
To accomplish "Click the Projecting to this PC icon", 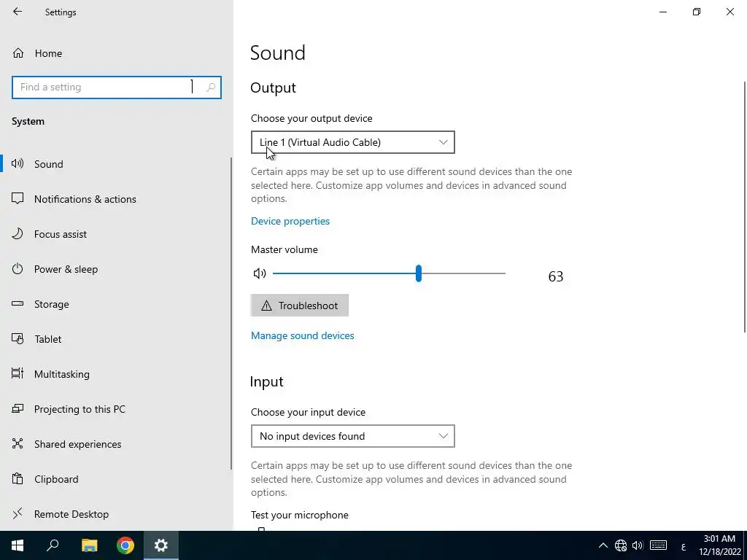I will click(x=18, y=408).
